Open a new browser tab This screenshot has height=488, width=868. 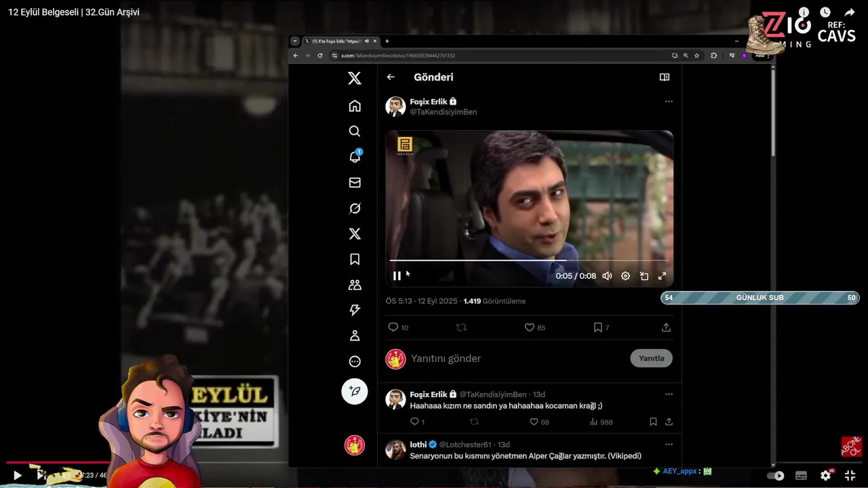coord(387,41)
